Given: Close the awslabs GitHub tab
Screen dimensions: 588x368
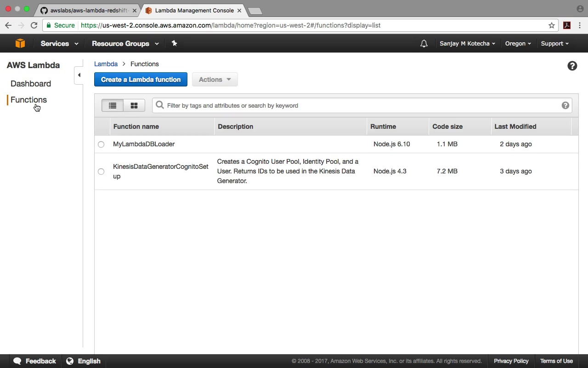Looking at the screenshot, I should [x=134, y=11].
